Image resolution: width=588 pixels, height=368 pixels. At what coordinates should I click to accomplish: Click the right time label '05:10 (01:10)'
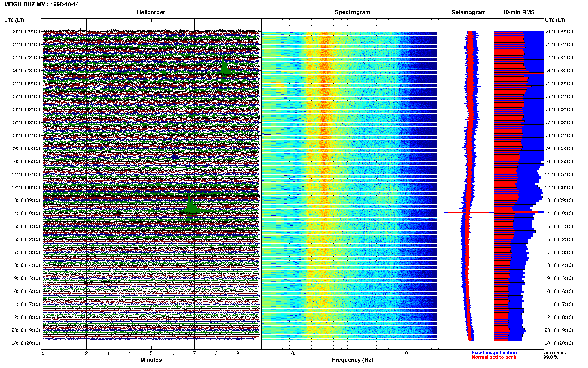click(x=559, y=96)
